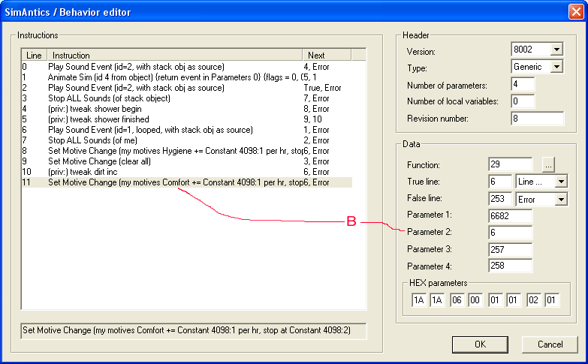Select line 6 looped Play Sound Event
The width and height of the screenshot is (588, 364).
coord(187,130)
